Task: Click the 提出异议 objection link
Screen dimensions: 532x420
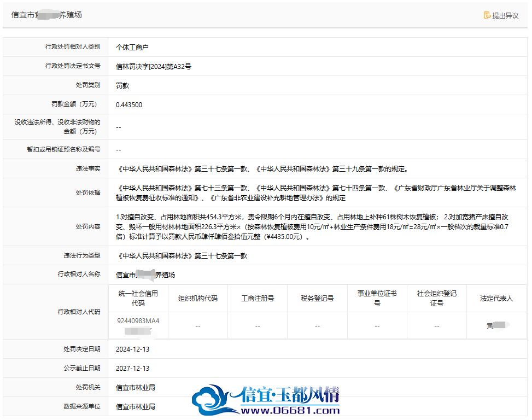Action: (x=501, y=15)
